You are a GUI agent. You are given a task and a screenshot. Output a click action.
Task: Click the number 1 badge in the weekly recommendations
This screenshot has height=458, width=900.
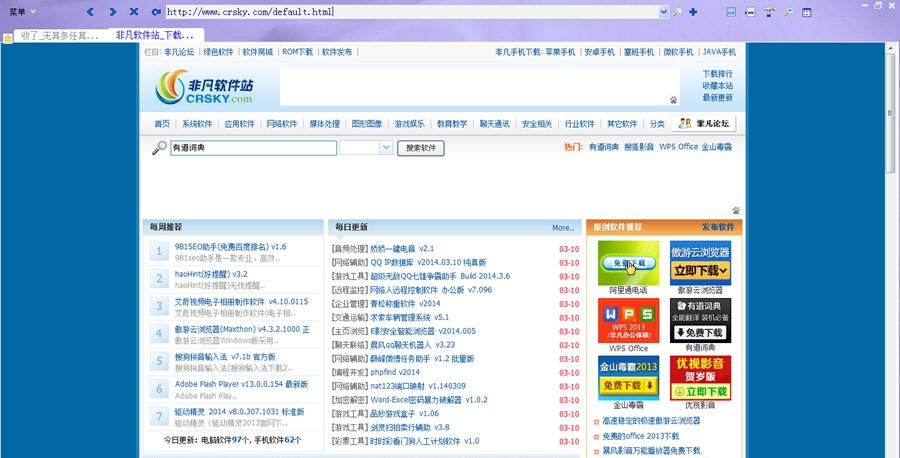click(158, 251)
